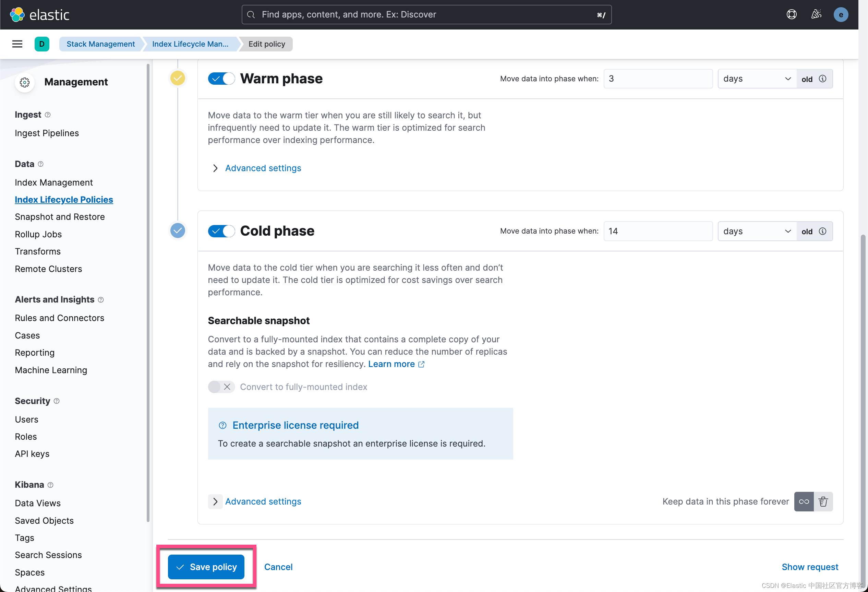The image size is (868, 592).
Task: Open the newsfeed celebration icon
Action: click(816, 14)
